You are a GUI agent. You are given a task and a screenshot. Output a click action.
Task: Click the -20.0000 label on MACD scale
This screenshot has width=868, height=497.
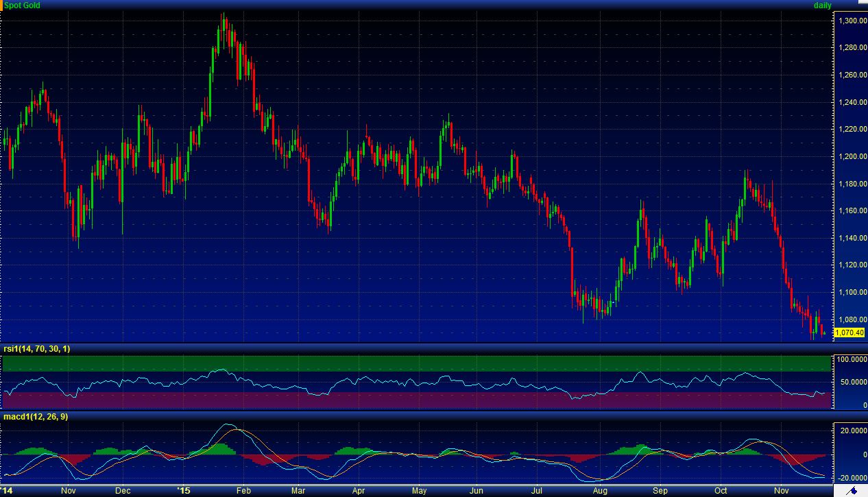click(850, 478)
